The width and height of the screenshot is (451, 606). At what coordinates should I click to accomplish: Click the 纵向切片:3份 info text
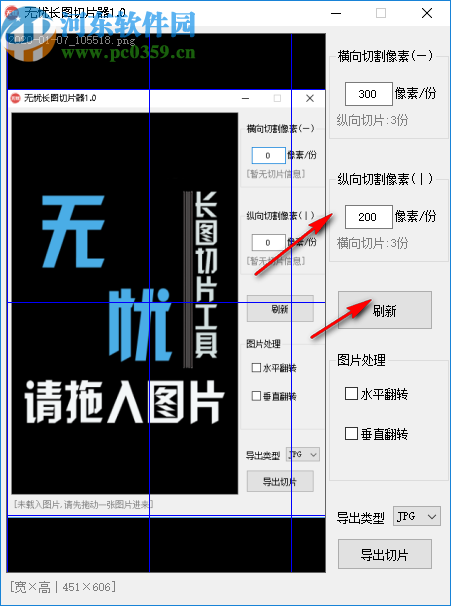tap(372, 120)
